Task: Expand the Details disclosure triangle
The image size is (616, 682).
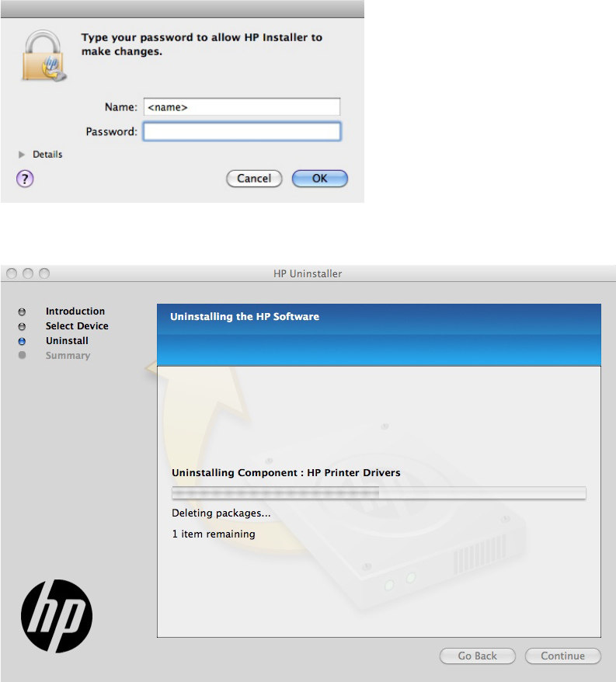Action: pos(21,155)
